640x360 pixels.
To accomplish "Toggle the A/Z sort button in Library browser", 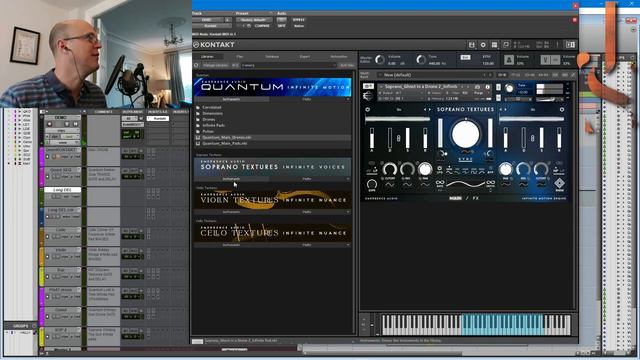I will tap(235, 65).
